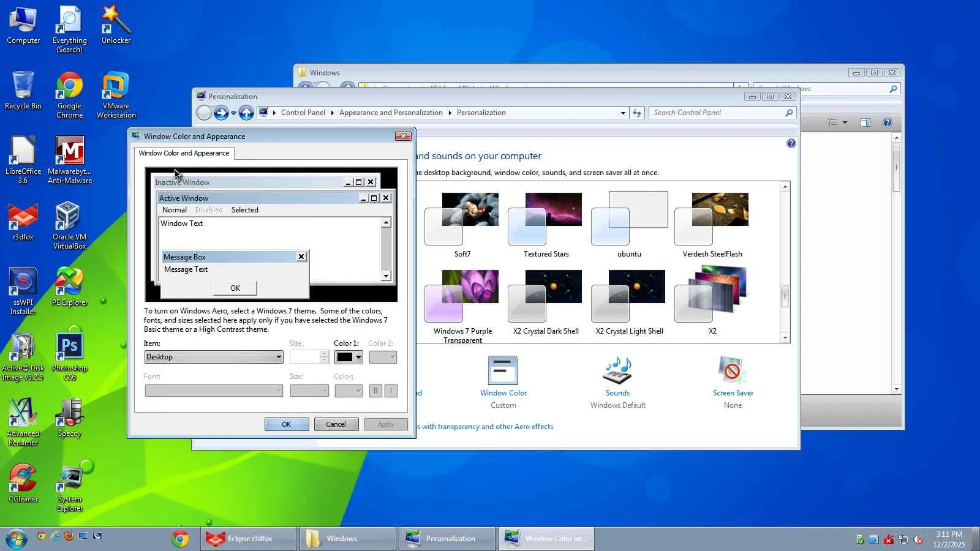
Task: Open the muted volume tray icon
Action: (918, 539)
